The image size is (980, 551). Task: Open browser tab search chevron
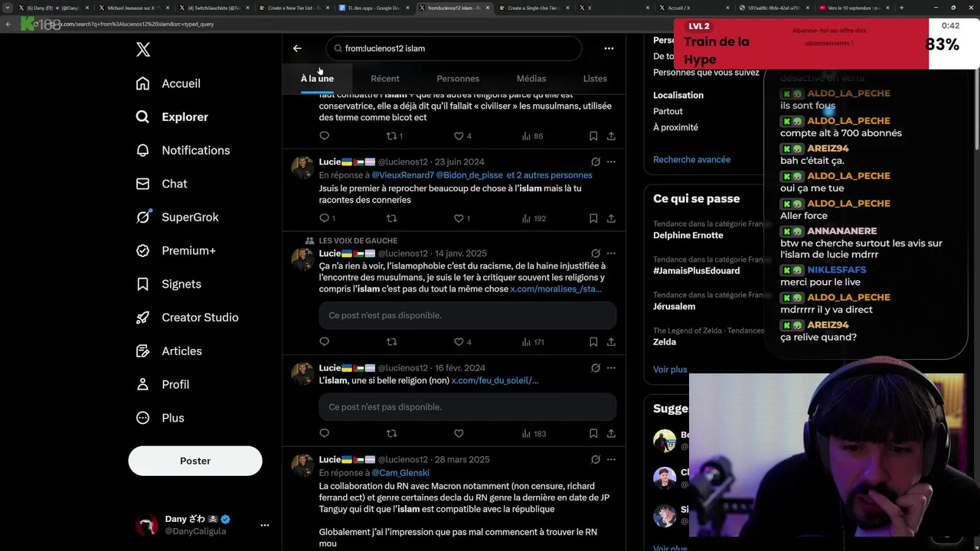[7, 8]
